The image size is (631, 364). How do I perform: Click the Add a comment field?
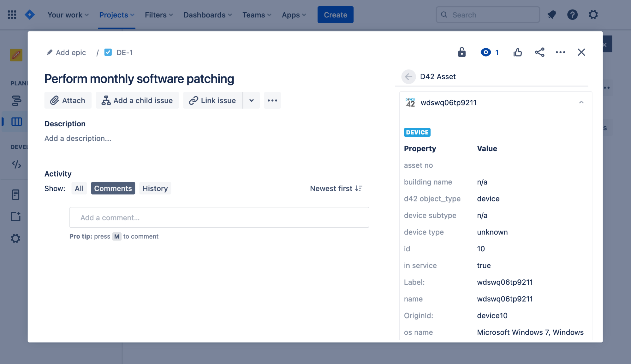click(x=219, y=218)
